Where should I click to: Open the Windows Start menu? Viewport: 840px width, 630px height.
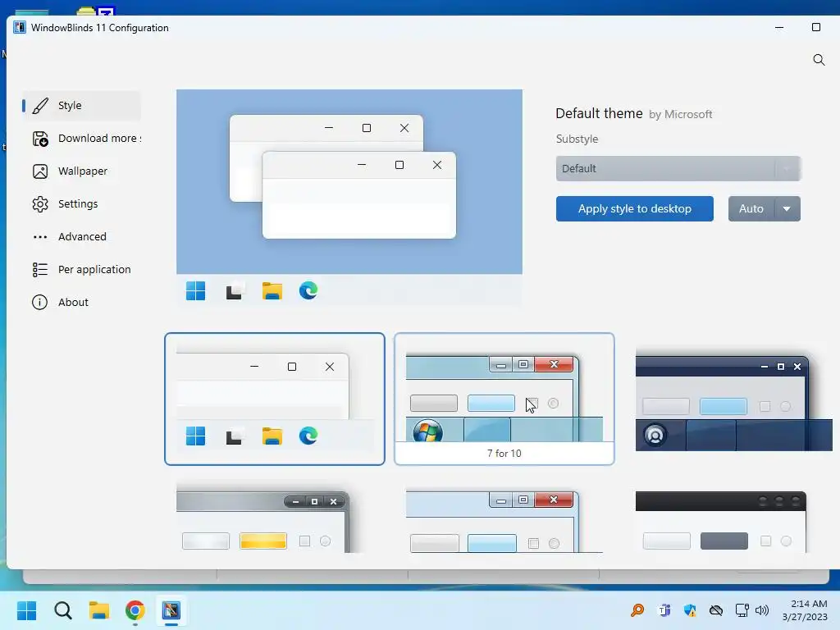click(26, 610)
